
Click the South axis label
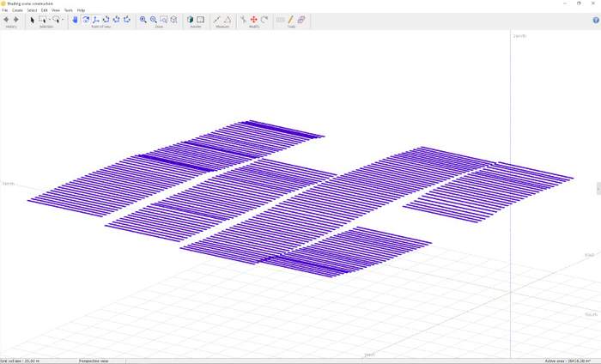[x=591, y=314]
